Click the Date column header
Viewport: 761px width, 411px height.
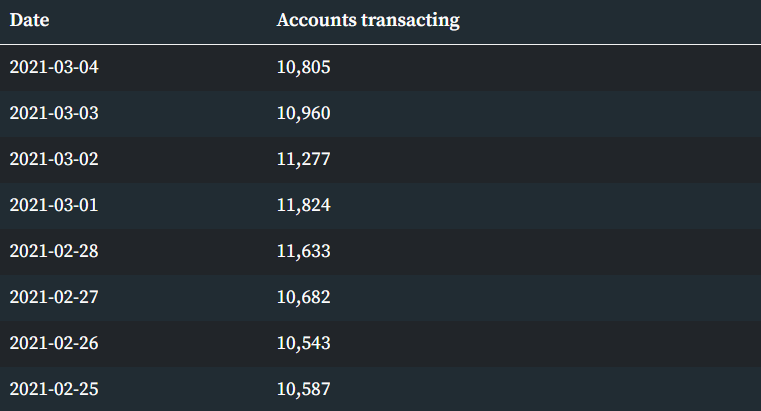(29, 20)
